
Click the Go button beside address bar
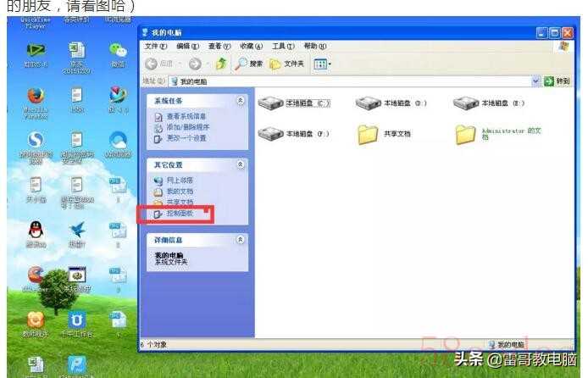point(557,81)
